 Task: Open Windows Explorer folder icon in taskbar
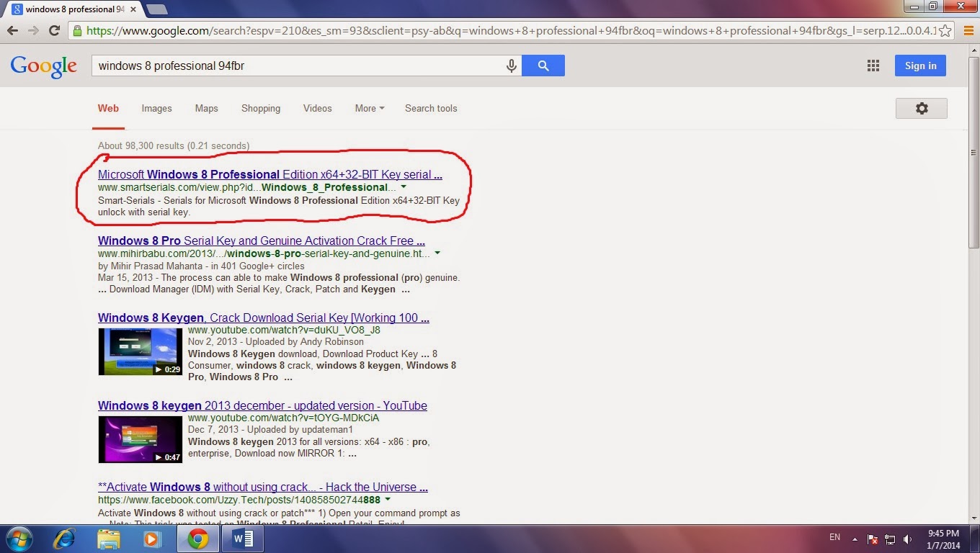[x=109, y=539]
